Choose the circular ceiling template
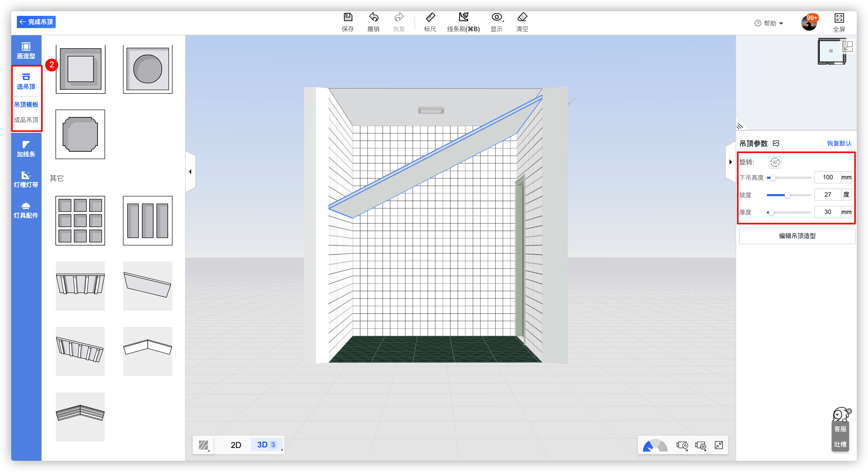 (147, 69)
